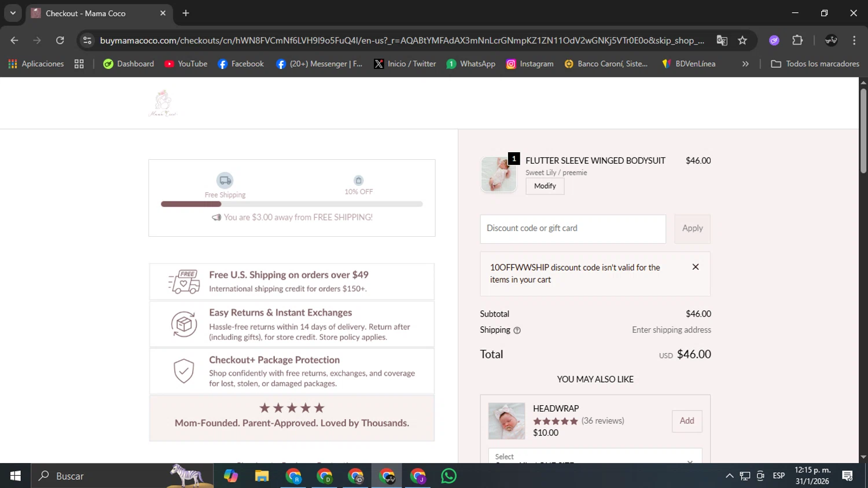Show hidden system tray icons
Image resolution: width=868 pixels, height=488 pixels.
point(730,476)
